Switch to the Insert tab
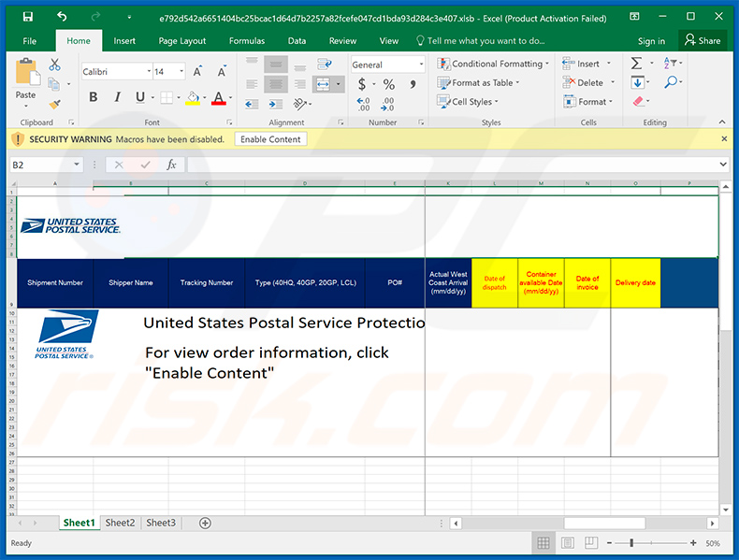 tap(124, 41)
